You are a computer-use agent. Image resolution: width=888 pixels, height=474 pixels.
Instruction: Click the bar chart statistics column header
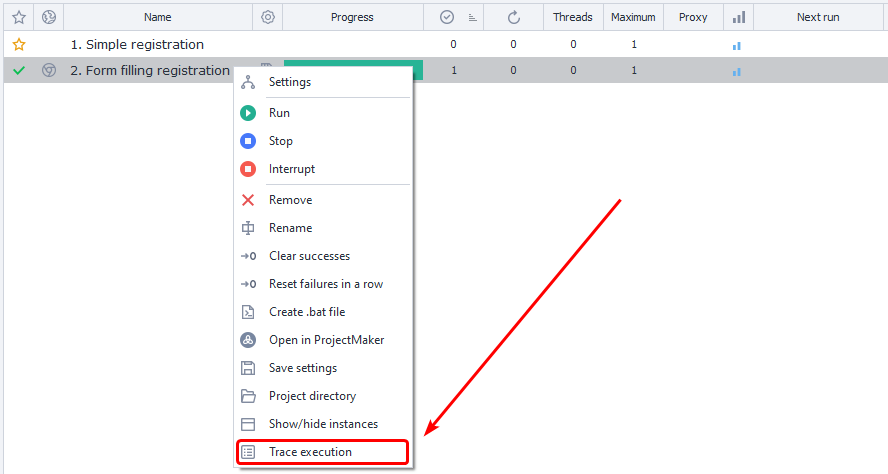click(738, 17)
